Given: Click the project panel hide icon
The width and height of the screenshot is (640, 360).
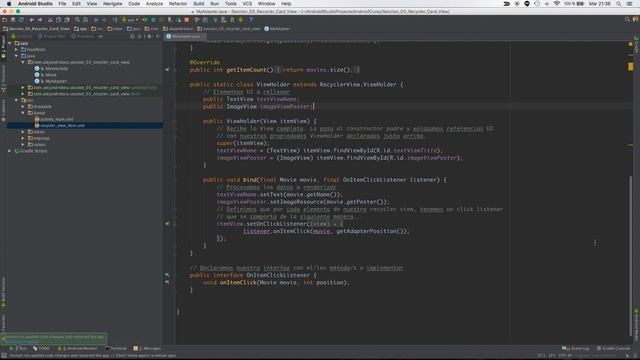Looking at the screenshot, I should [158, 36].
